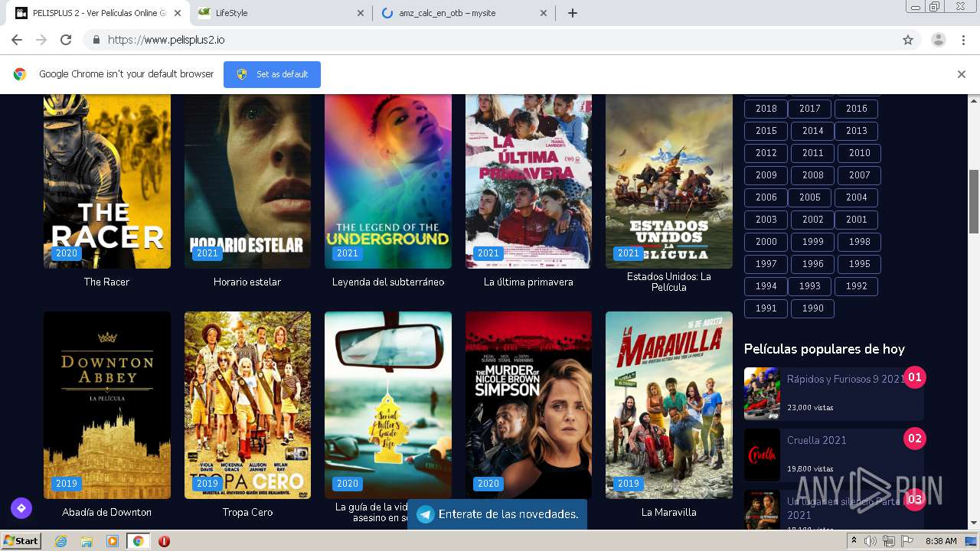Switch to the amz_calc_en_otb mysite tab
This screenshot has height=551, width=980.
[464, 13]
